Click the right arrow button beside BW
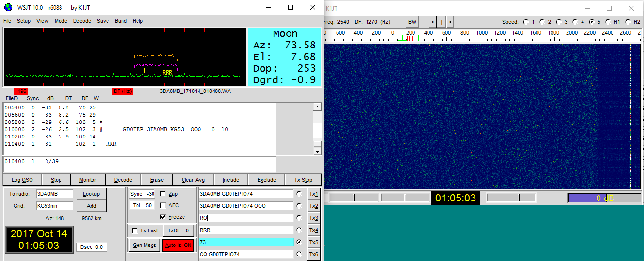Image resolution: width=644 pixels, height=261 pixels. pos(450,22)
